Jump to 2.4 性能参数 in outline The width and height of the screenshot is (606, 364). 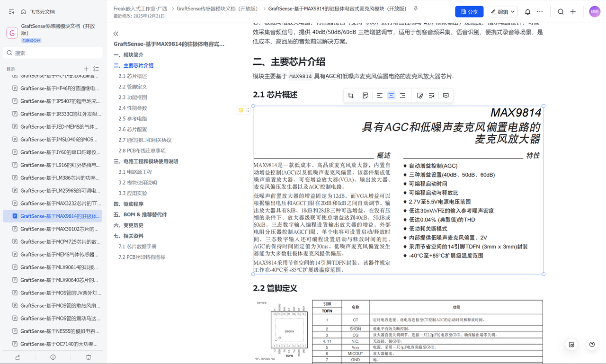point(133,108)
